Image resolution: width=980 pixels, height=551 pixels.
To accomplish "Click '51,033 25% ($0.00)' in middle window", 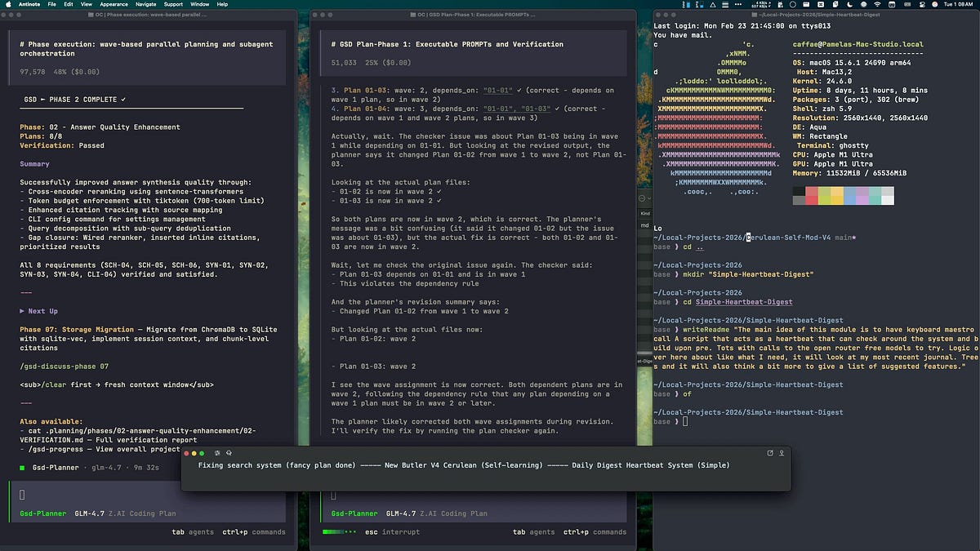I will tap(372, 62).
